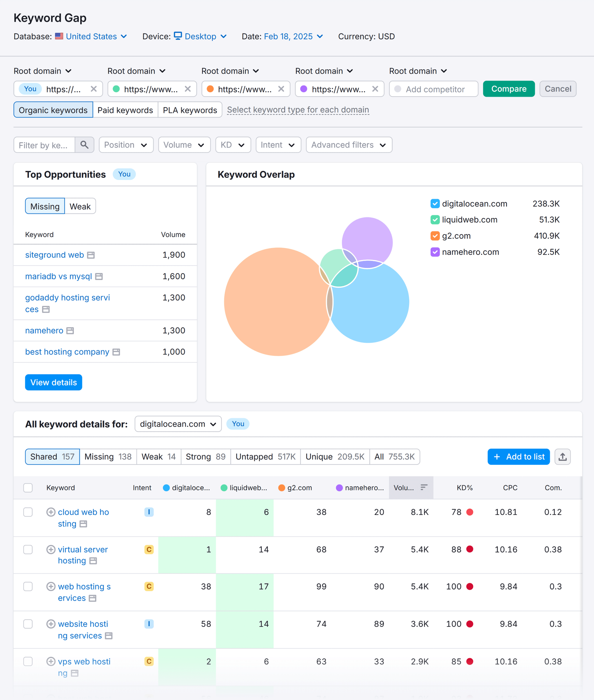Open the Position filter dropdown
Image resolution: width=594 pixels, height=700 pixels.
pyautogui.click(x=126, y=145)
